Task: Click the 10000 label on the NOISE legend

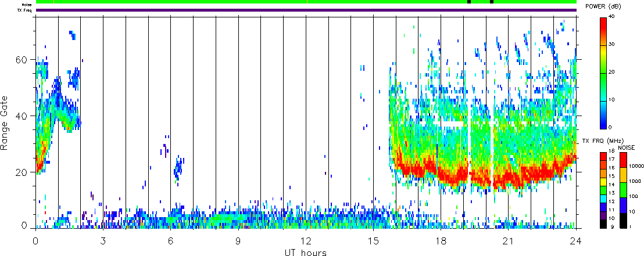Action: click(635, 165)
